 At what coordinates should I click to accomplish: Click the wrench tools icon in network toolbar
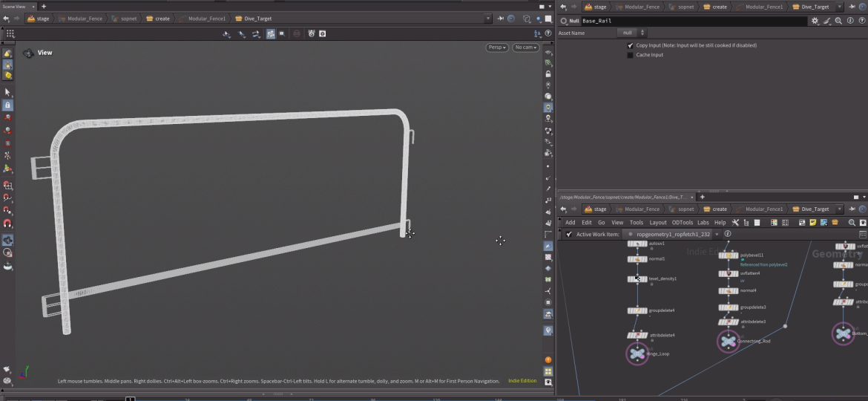point(735,223)
